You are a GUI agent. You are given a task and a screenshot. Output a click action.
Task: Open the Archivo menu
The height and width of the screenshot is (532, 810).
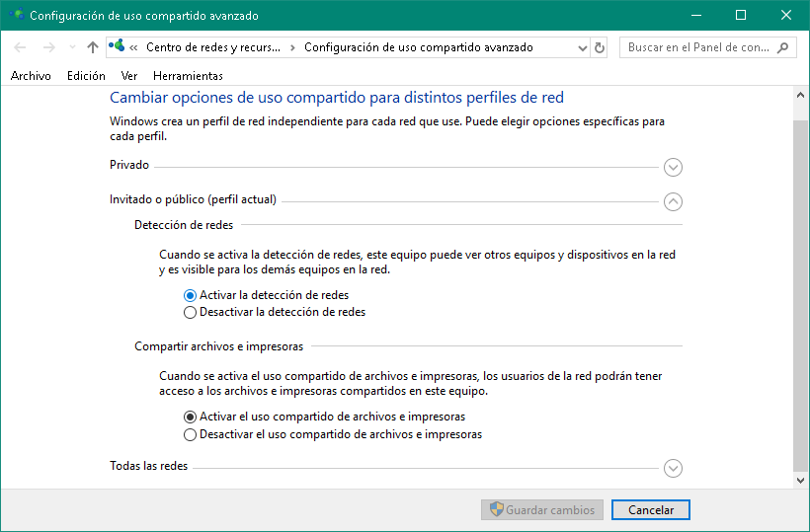pyautogui.click(x=31, y=76)
